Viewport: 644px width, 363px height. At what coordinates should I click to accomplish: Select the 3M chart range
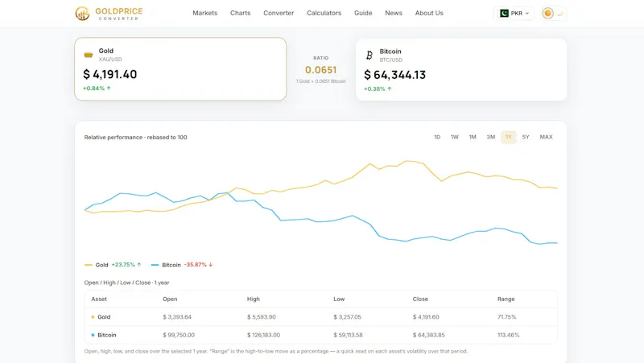(x=491, y=137)
